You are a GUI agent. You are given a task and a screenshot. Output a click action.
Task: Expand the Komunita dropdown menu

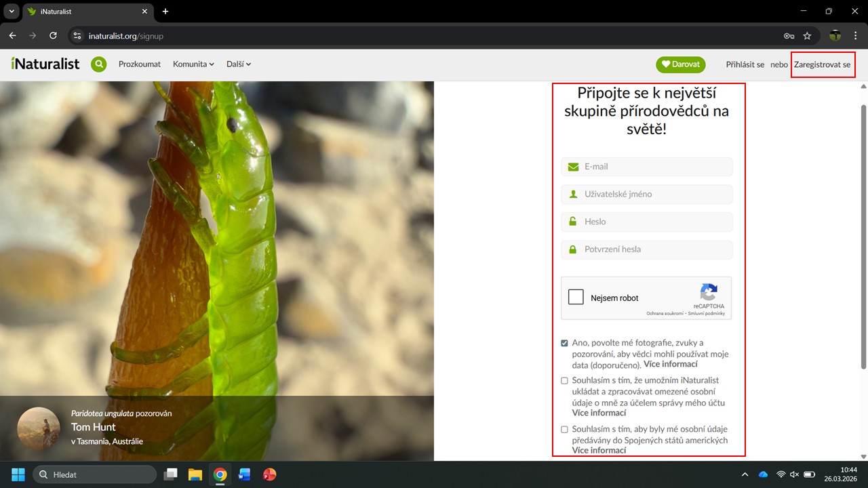click(x=193, y=64)
